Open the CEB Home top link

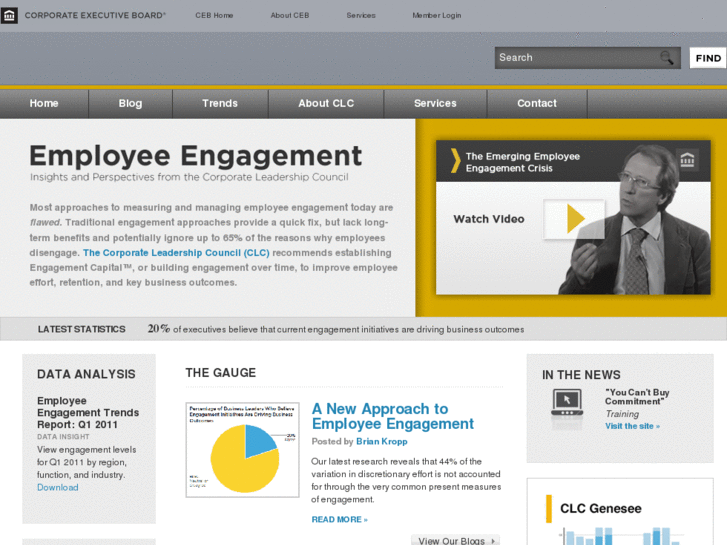(x=214, y=15)
